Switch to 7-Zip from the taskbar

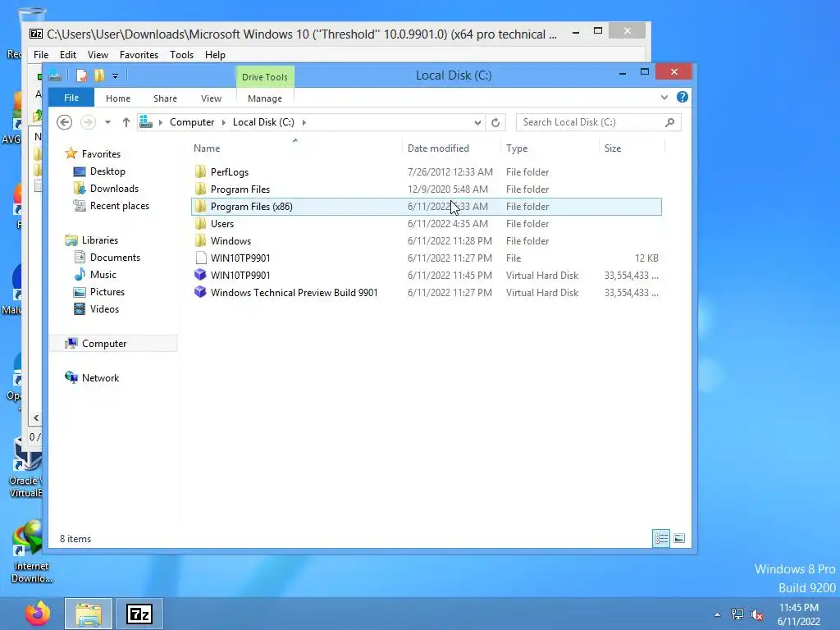tap(139, 614)
